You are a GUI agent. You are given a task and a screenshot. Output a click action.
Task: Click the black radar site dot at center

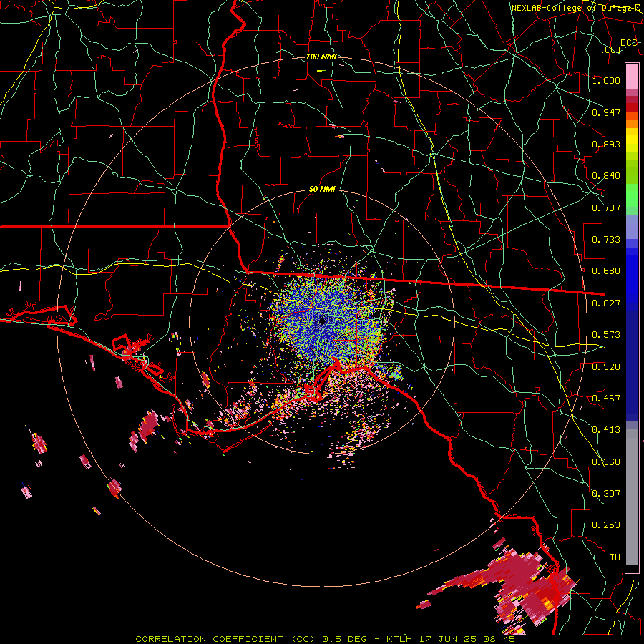click(323, 321)
